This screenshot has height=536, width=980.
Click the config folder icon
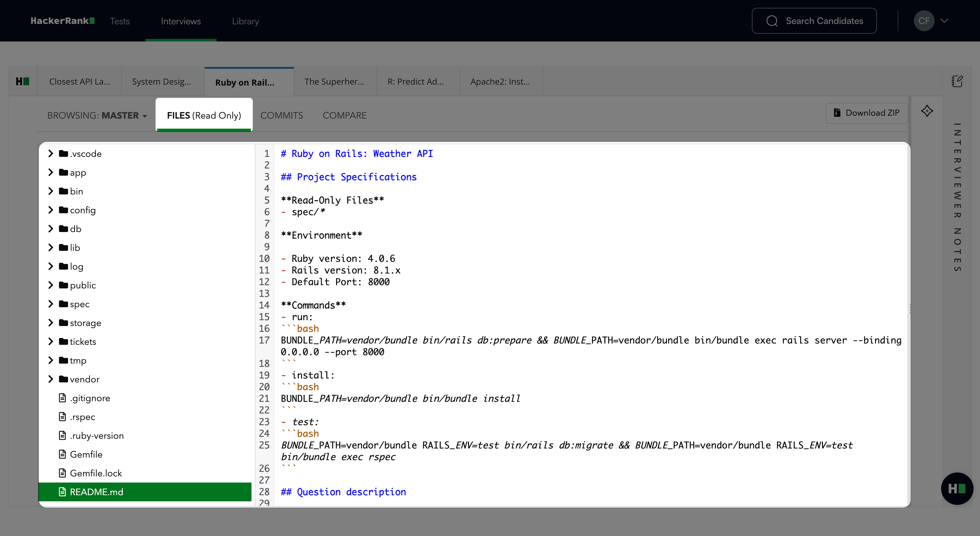pyautogui.click(x=64, y=210)
